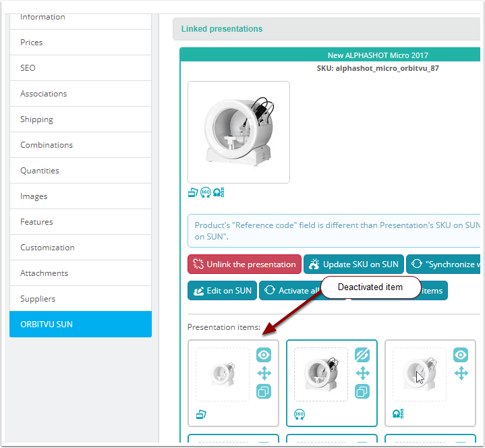
Task: Click Unlink the presentation button
Action: point(244,264)
